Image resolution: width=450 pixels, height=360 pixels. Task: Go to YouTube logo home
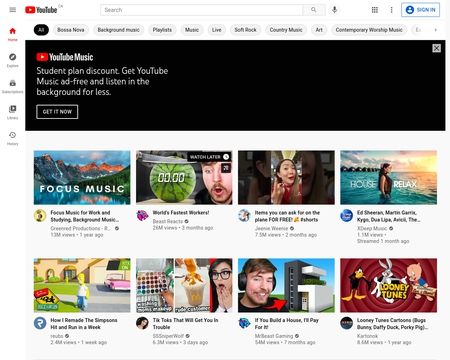pyautogui.click(x=41, y=10)
